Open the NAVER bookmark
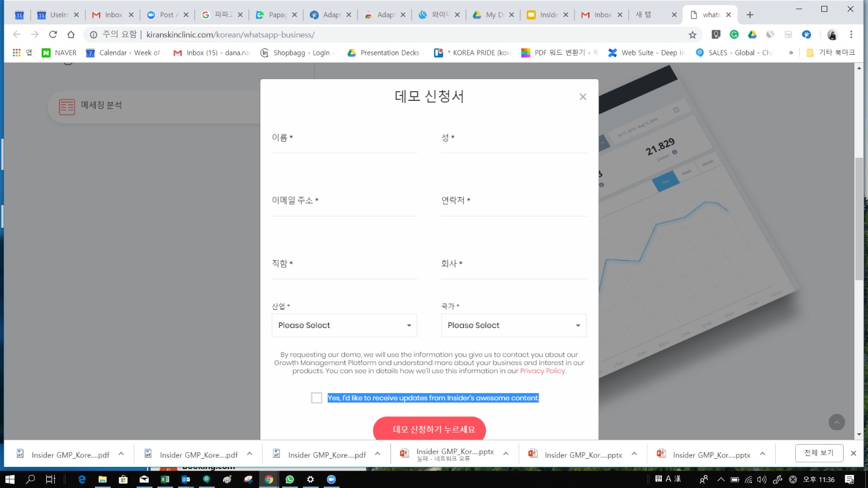 (59, 53)
